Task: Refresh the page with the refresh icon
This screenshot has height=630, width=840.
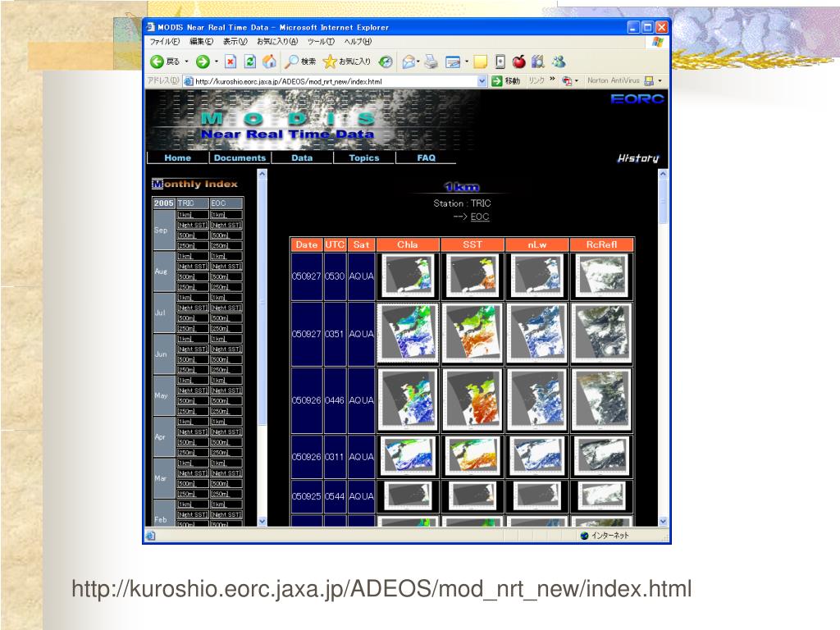Action: click(x=249, y=62)
